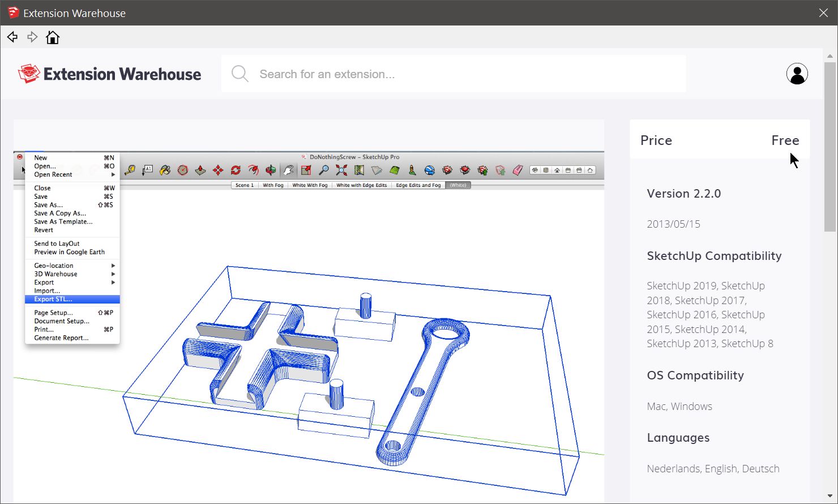This screenshot has width=838, height=504.
Task: Click 'Nederlands, English, Deutsch' text
Action: tap(713, 469)
